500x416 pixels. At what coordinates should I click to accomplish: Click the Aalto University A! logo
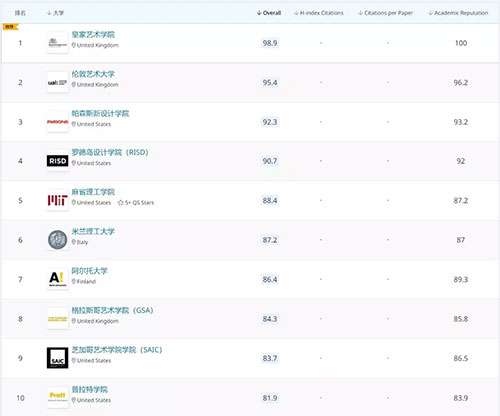[57, 279]
